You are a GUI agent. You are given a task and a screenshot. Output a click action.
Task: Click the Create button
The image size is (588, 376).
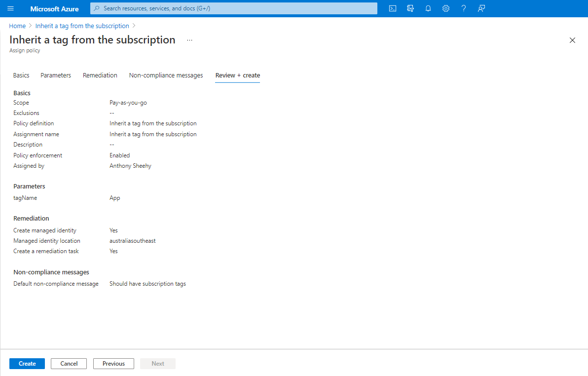pos(27,364)
